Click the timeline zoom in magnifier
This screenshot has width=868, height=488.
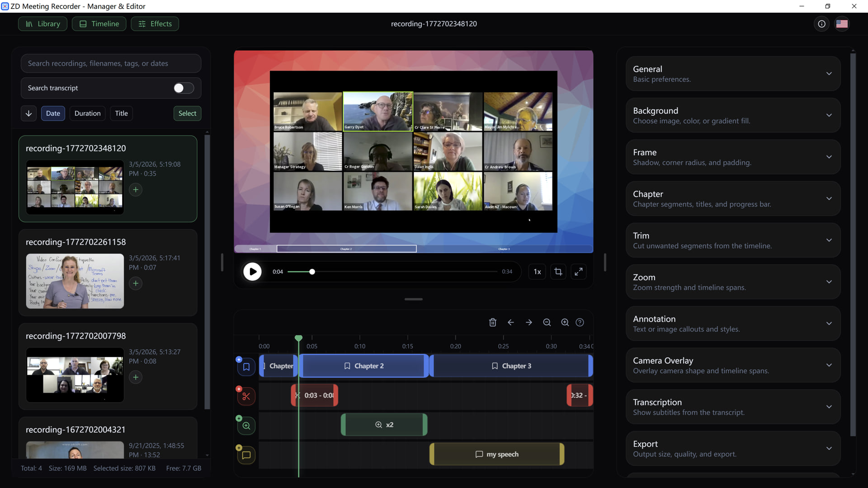565,322
